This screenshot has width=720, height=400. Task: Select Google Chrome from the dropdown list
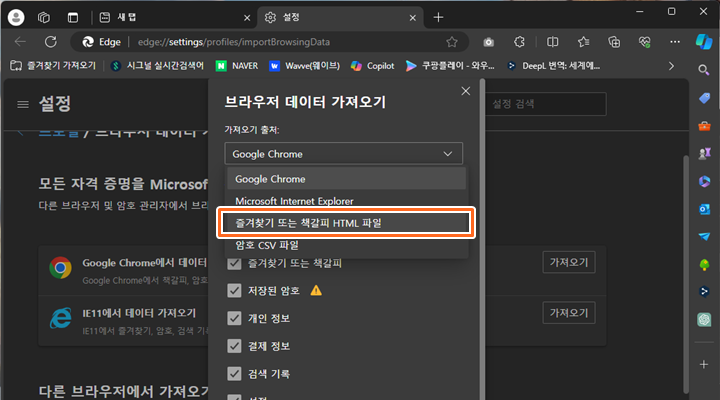(346, 179)
